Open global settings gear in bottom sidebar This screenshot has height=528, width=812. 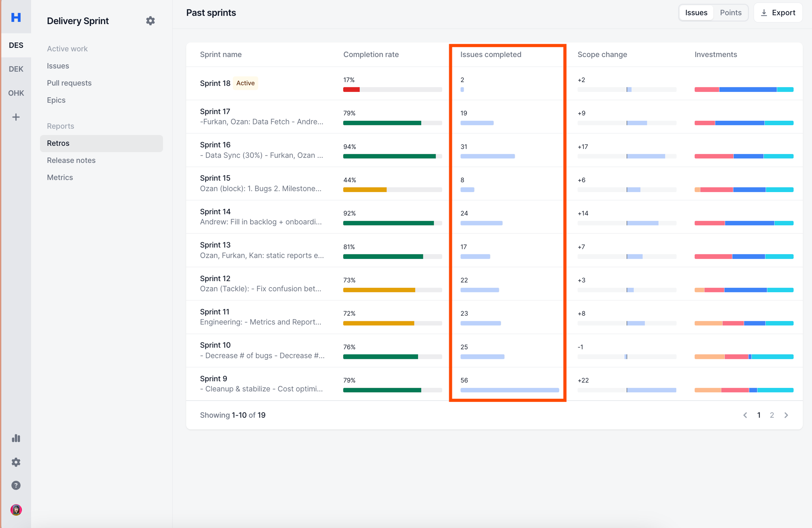(16, 462)
